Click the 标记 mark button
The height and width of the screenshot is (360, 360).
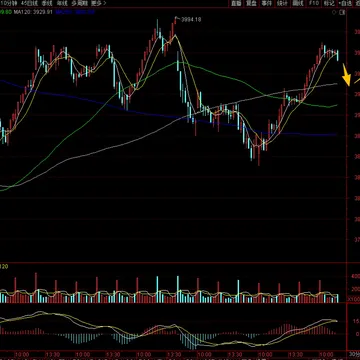(x=329, y=3)
